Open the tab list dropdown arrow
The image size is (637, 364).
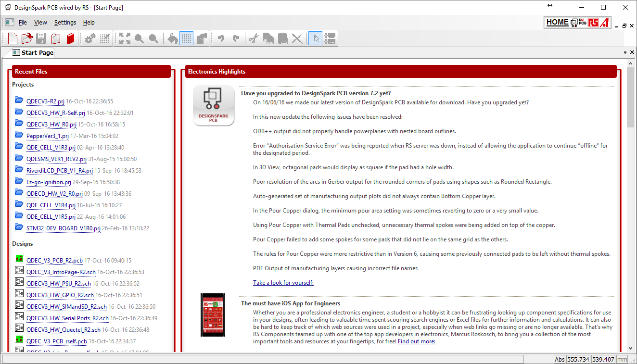tap(625, 52)
